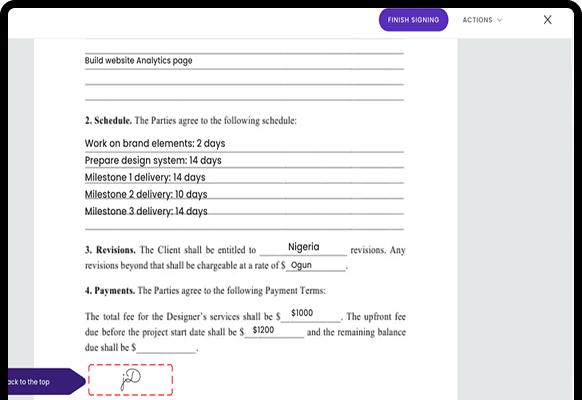Edit 'Prepare design system: 14 days' line
Image resolution: width=582 pixels, height=400 pixels.
[x=244, y=161]
